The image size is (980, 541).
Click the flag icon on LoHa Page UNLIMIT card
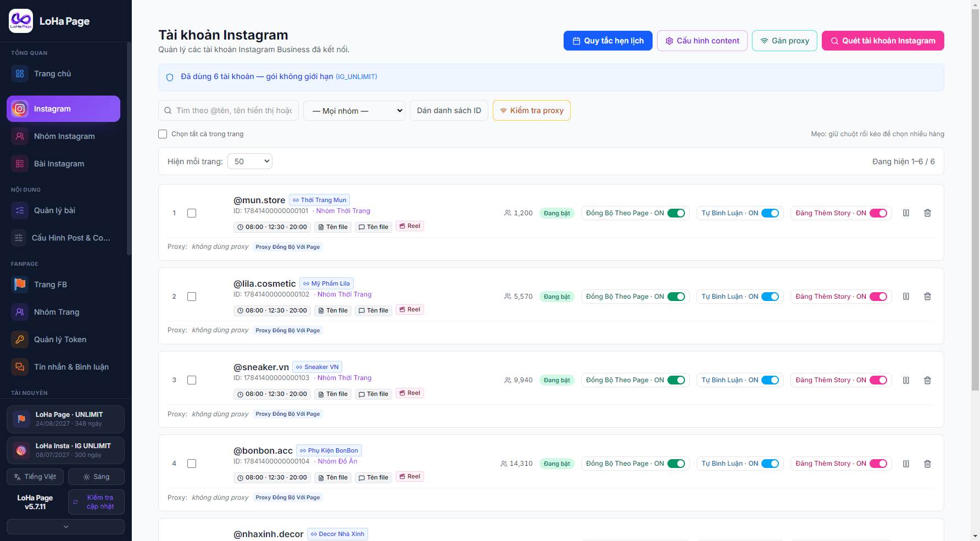[21, 419]
